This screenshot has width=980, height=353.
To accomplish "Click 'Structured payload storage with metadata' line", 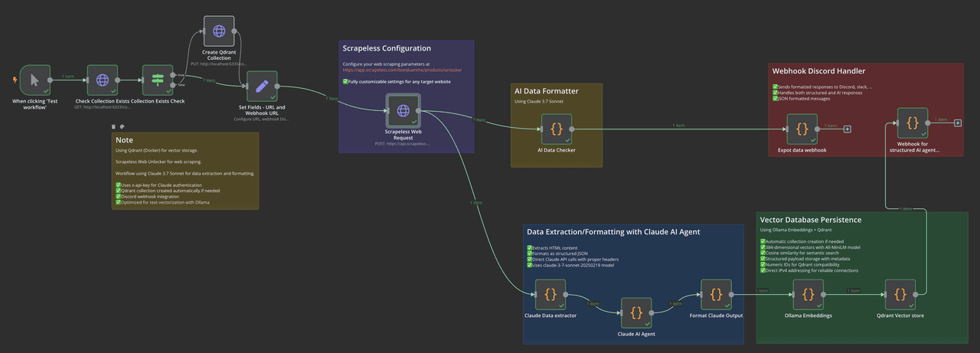I will coord(806,259).
